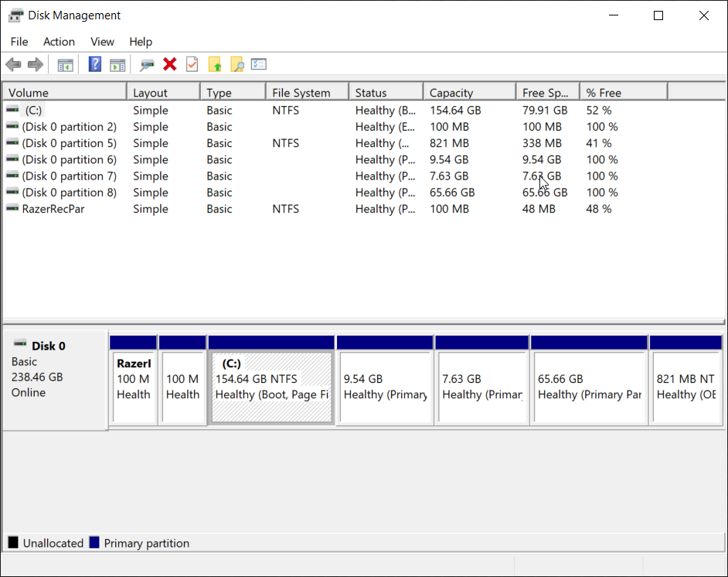Click the Disk 0 Basic 238.46 GB label
The height and width of the screenshot is (577, 728).
click(x=55, y=380)
